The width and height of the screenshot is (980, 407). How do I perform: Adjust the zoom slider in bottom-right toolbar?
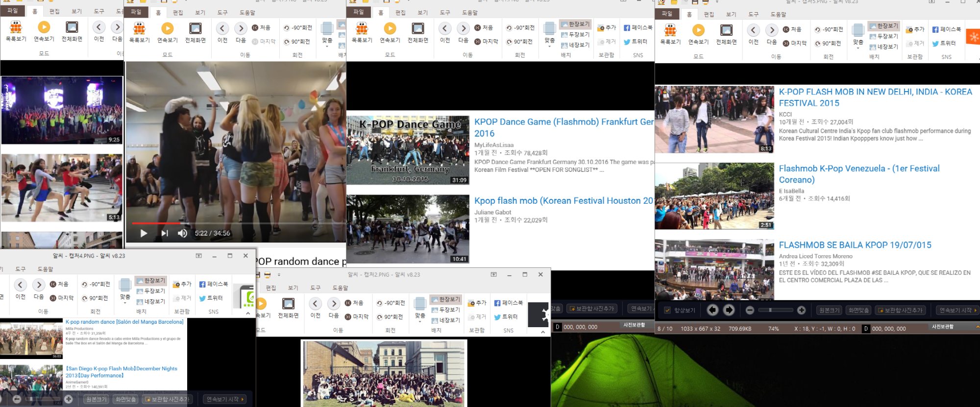pos(775,310)
